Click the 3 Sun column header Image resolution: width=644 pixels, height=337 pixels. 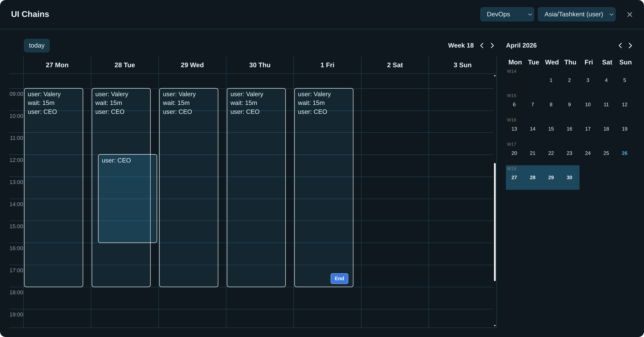[x=462, y=65]
